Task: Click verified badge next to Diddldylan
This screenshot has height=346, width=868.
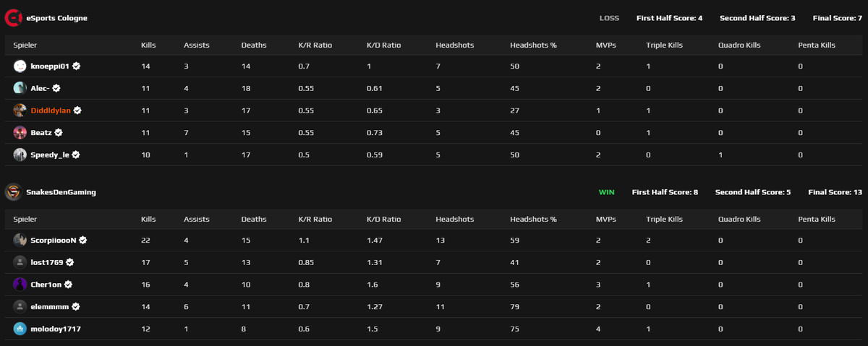Action: click(x=77, y=111)
